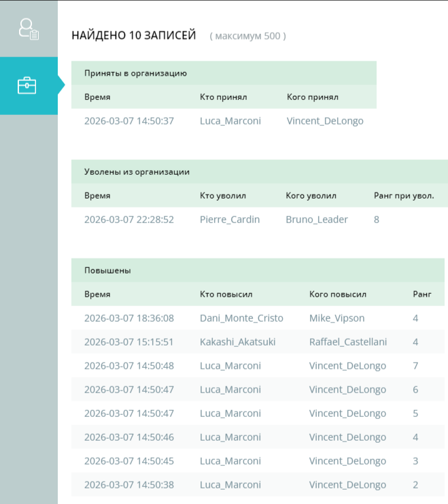The height and width of the screenshot is (504, 448).
Task: Click the 'НАЙДЕНО 10 ЗАПИСЕЙ' heading
Action: click(x=133, y=35)
